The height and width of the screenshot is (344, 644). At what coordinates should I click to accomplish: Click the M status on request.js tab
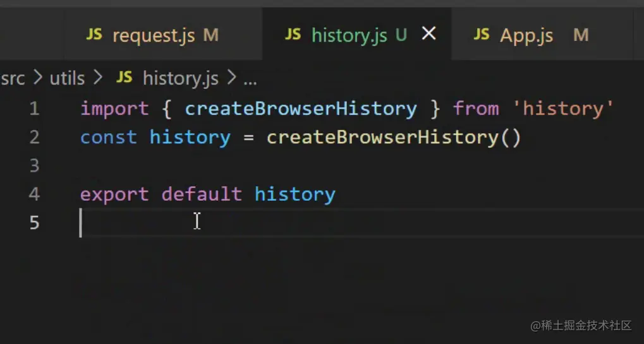210,36
